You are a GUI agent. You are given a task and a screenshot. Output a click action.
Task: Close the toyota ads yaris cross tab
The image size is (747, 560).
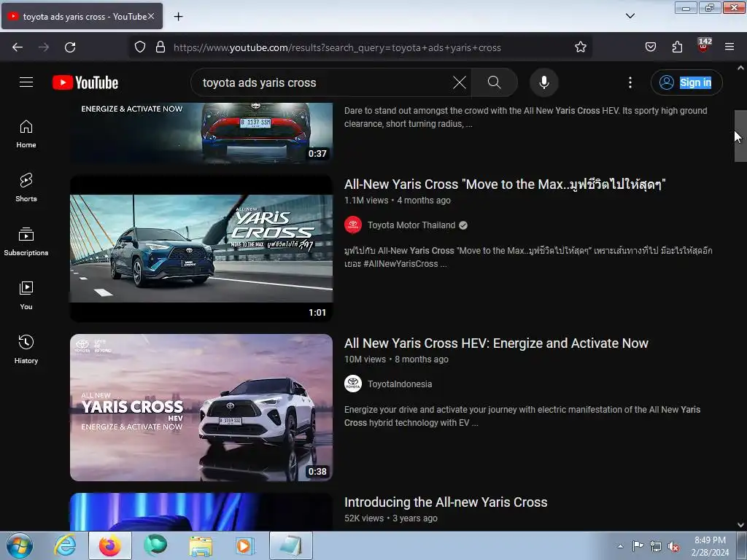[151, 16]
